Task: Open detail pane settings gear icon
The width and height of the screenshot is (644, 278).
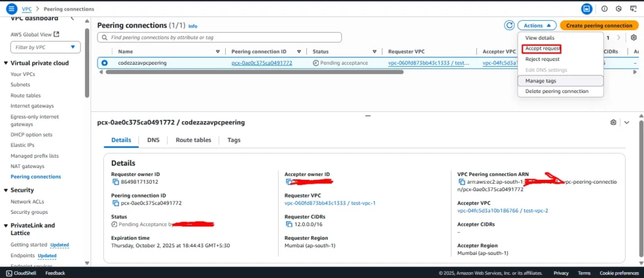Action: (613, 123)
